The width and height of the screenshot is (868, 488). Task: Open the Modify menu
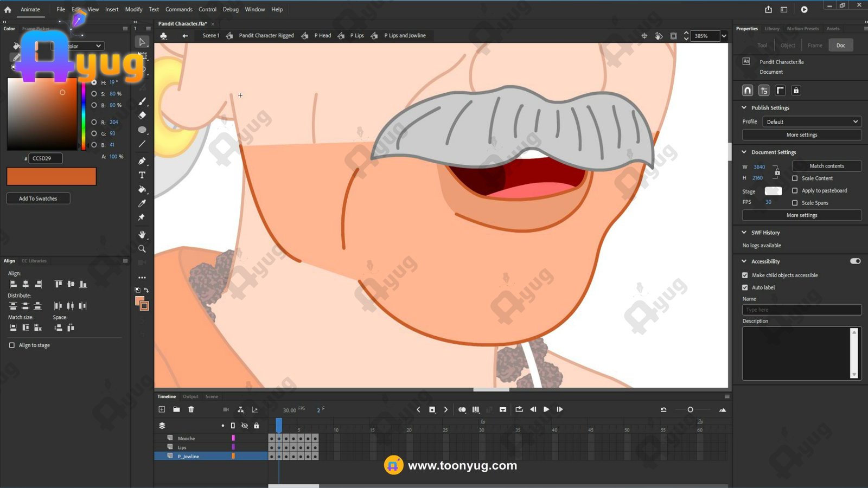pyautogui.click(x=133, y=9)
